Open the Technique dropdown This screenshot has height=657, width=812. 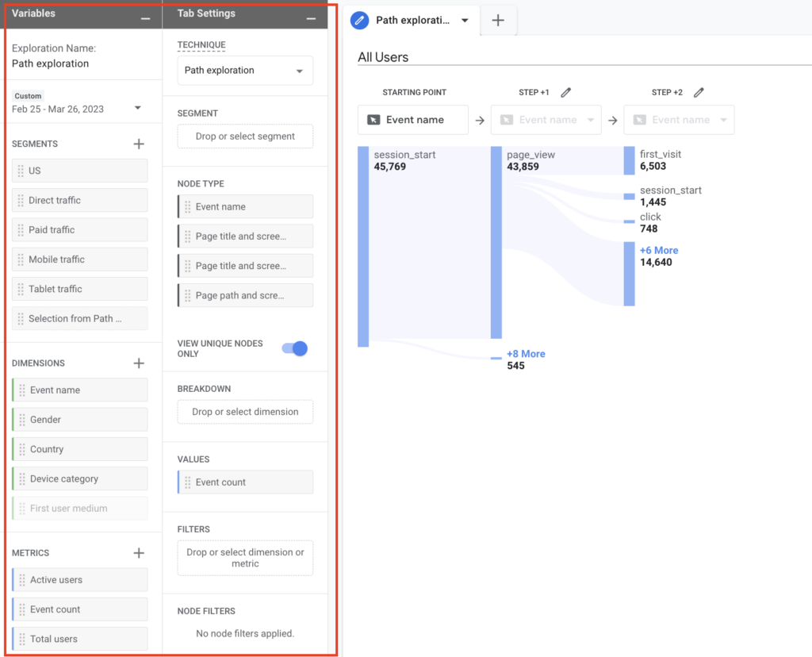244,71
